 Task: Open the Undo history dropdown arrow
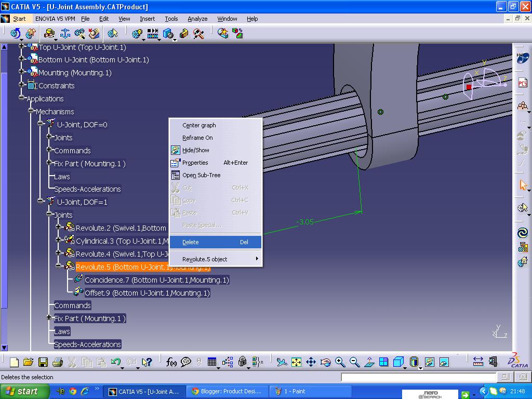tap(122, 368)
